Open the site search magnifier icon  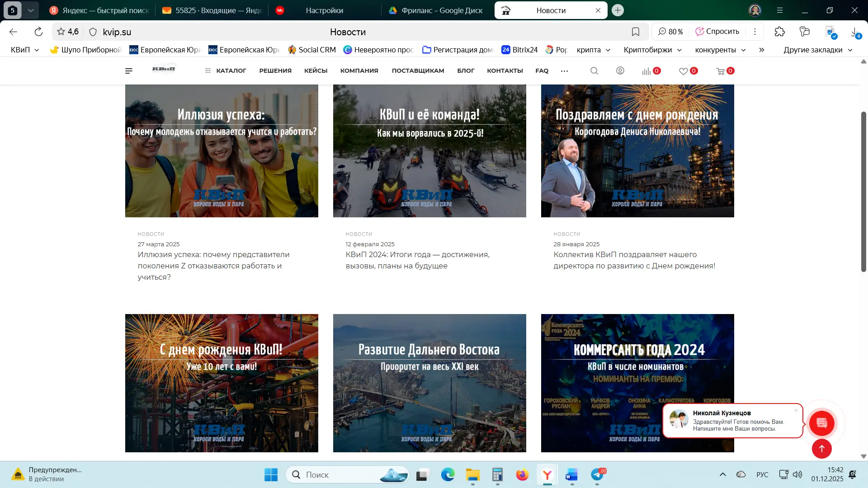click(594, 71)
